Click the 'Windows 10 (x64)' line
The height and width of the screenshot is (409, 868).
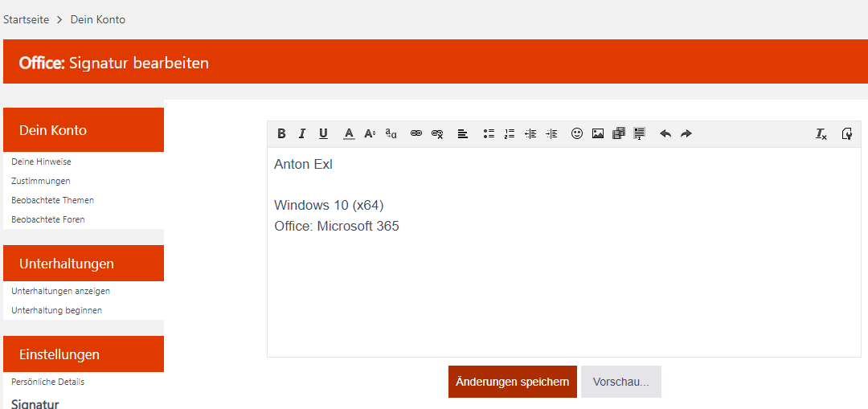(x=329, y=206)
